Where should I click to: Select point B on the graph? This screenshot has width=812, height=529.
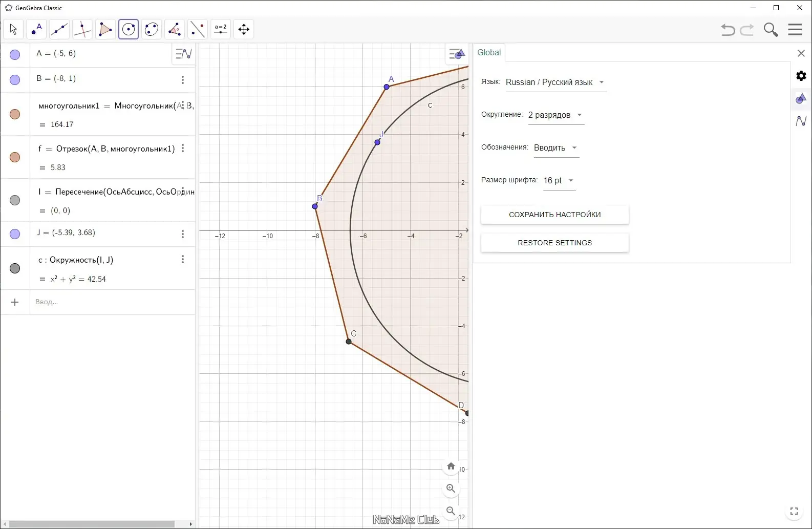click(315, 206)
